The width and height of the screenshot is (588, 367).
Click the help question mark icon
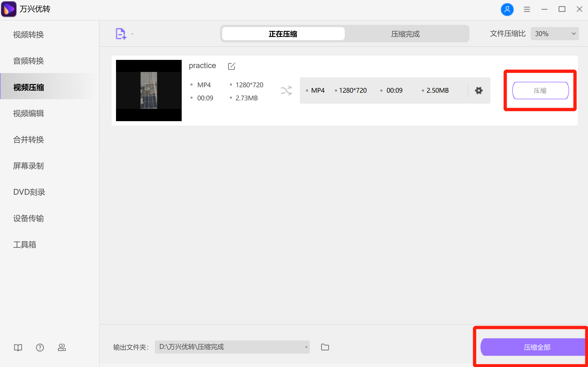[x=40, y=347]
